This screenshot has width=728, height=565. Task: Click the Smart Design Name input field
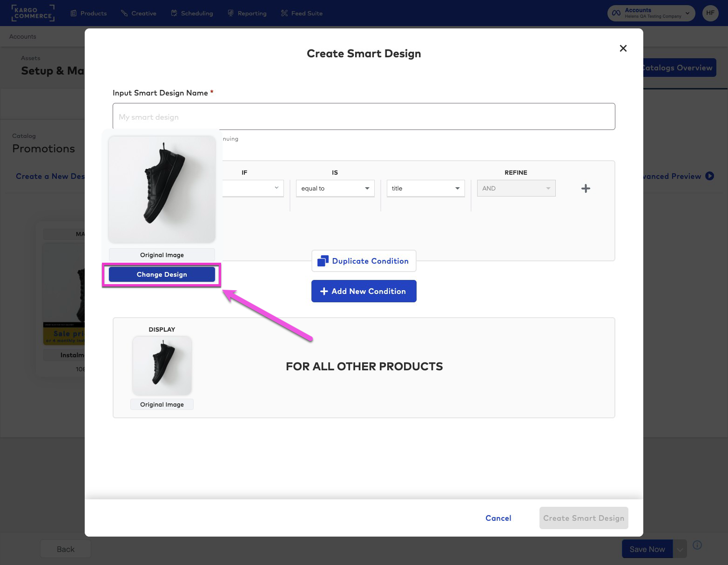(x=364, y=116)
